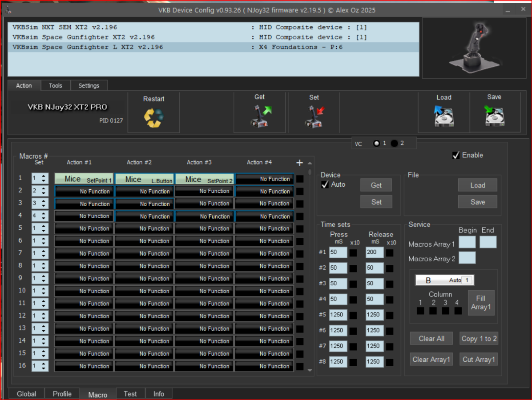
Task: Click the Fill Array1 button
Action: coord(481,303)
